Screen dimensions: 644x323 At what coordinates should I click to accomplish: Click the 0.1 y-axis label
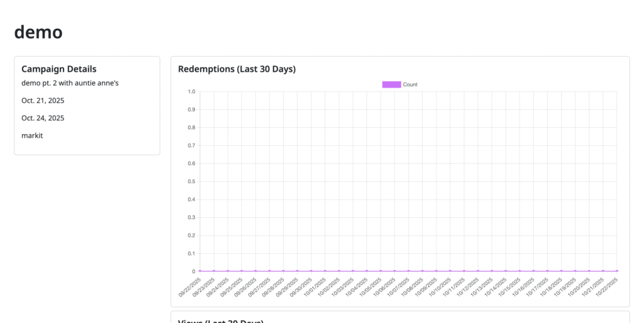coord(191,254)
